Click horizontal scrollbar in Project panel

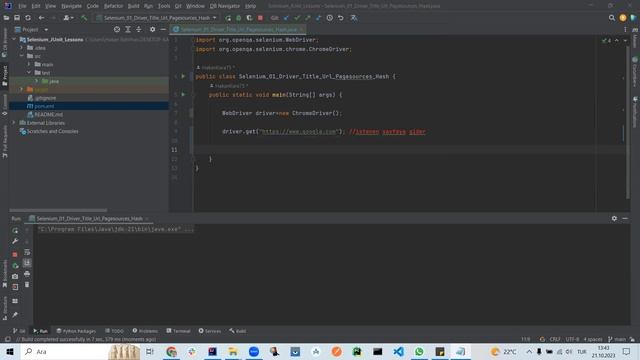58,210
